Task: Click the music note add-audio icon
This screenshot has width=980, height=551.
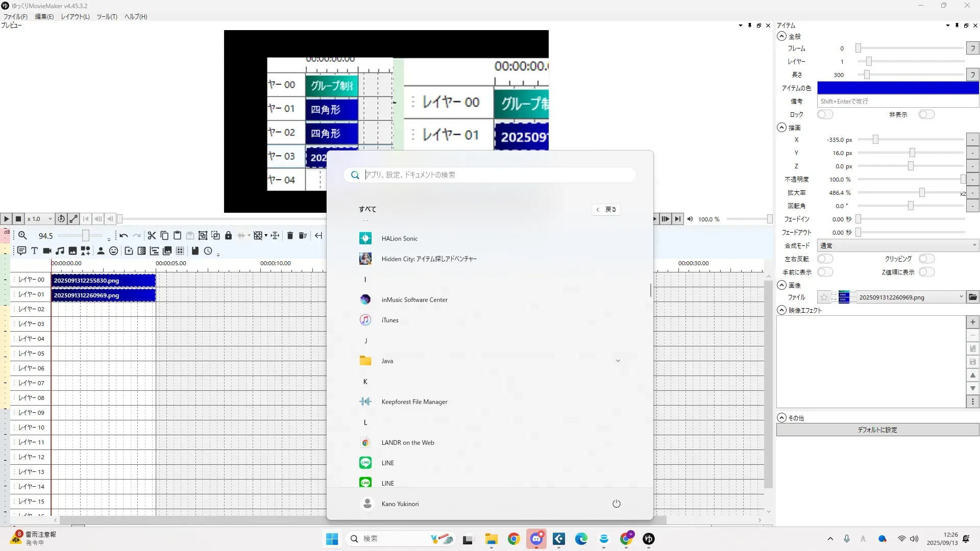Action: (x=60, y=251)
